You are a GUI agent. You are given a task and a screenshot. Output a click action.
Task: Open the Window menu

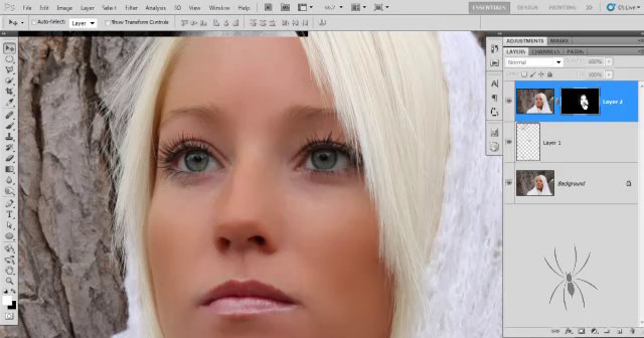tap(219, 8)
